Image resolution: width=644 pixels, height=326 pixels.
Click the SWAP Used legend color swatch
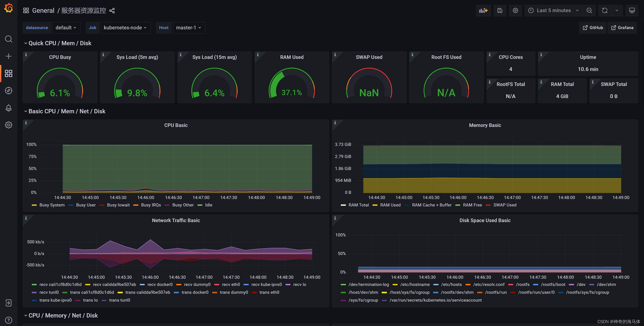click(x=488, y=205)
